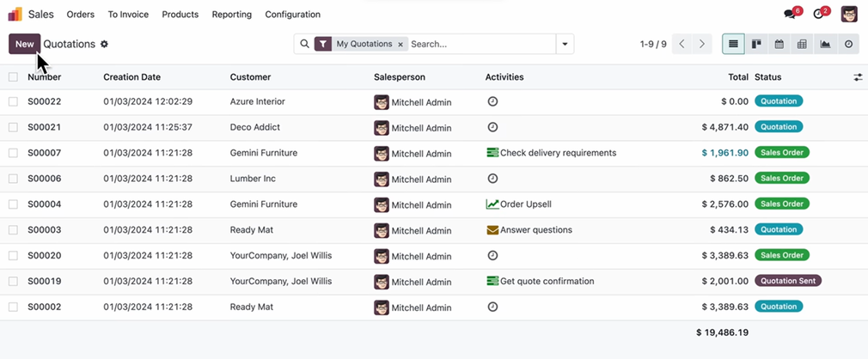Click the Quotations settings gear icon
The height and width of the screenshot is (359, 868).
tap(105, 44)
